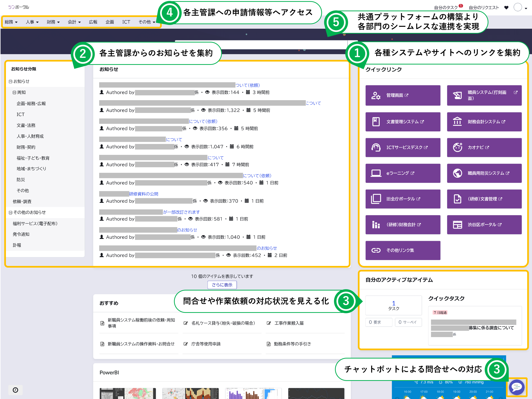Select the ICT menu item

pos(126,22)
